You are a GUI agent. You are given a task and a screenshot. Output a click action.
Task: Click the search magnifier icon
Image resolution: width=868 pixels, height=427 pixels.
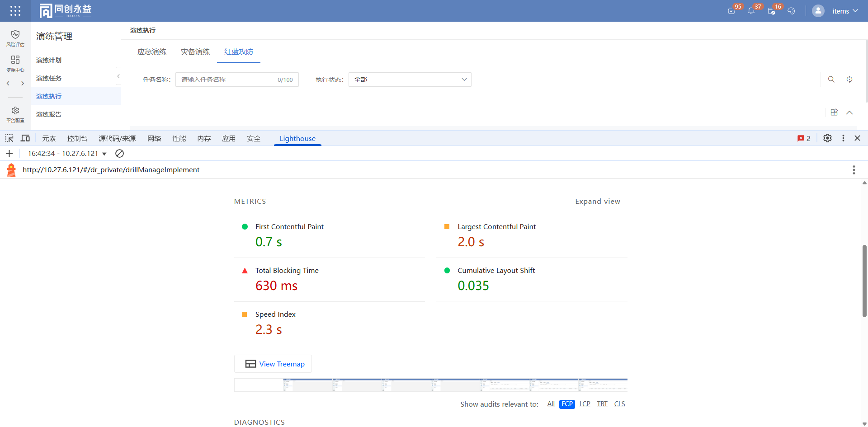[x=831, y=80]
